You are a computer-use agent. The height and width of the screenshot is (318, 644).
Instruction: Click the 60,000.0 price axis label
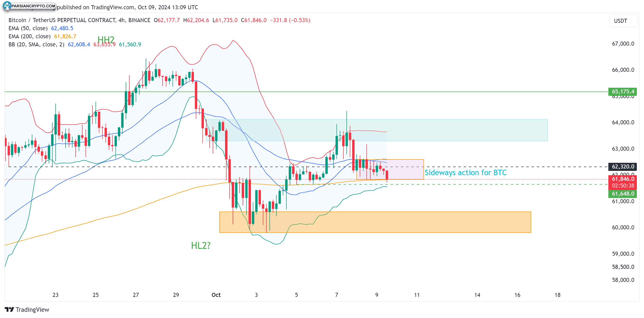pyautogui.click(x=623, y=227)
